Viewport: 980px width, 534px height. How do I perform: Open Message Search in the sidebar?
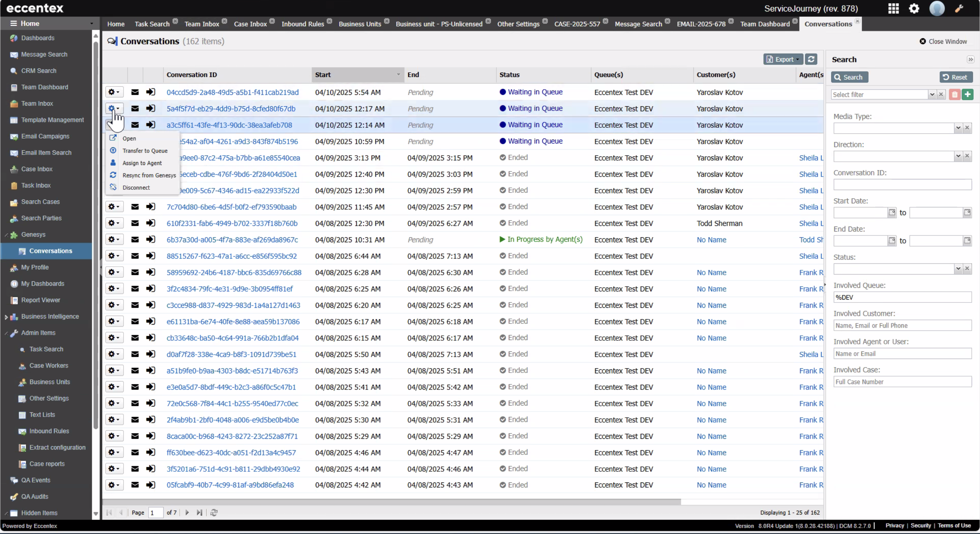[x=44, y=54]
